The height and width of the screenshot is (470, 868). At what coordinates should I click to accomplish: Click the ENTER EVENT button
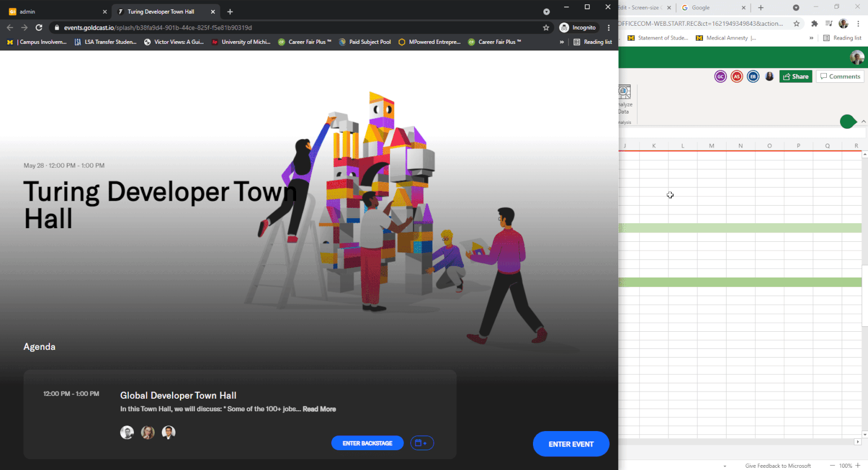(x=571, y=444)
